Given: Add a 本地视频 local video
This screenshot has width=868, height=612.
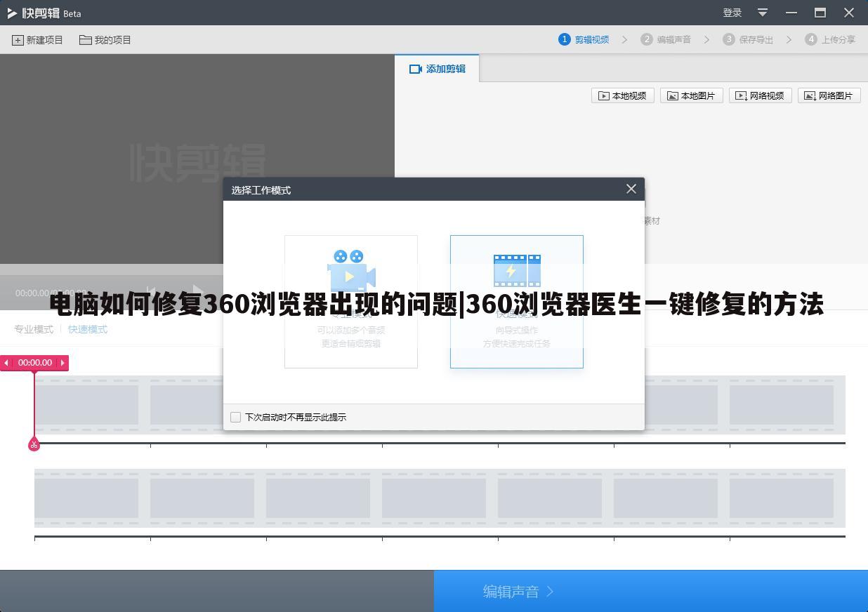Looking at the screenshot, I should (x=623, y=95).
